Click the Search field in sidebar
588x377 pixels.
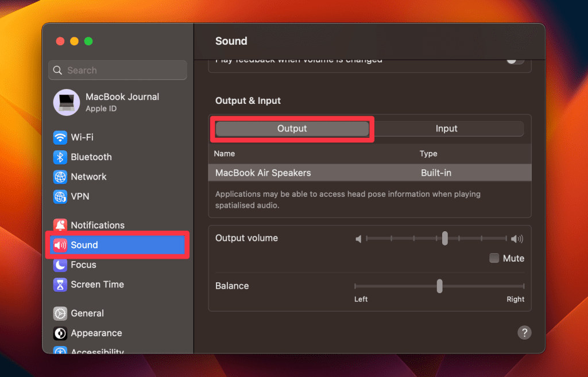[118, 71]
